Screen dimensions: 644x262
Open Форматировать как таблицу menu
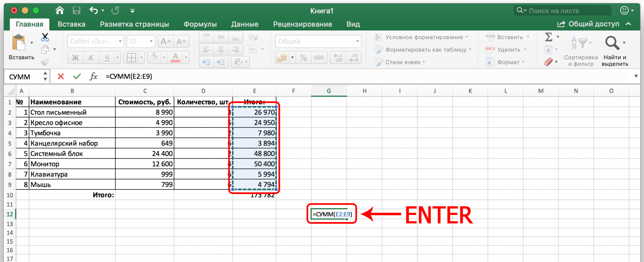click(423, 50)
